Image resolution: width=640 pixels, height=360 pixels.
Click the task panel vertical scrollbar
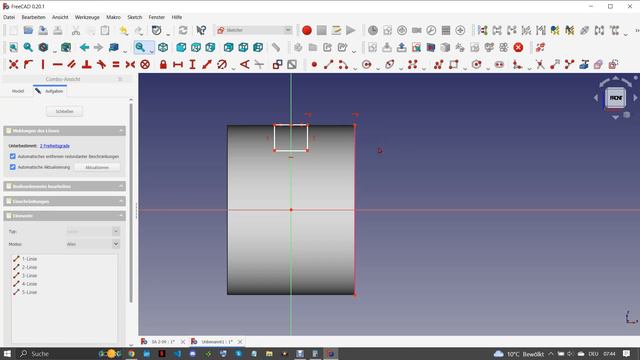pyautogui.click(x=131, y=203)
